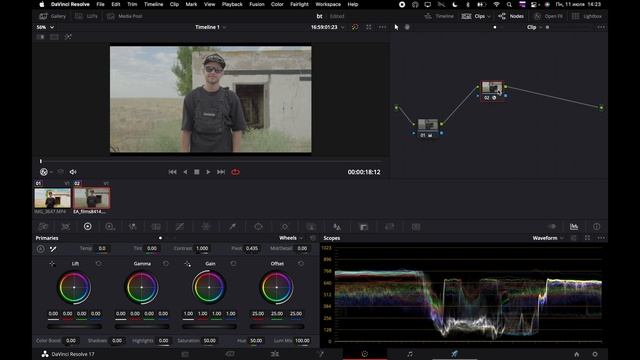640x360 pixels.
Task: Open the Trim menu
Action: (x=132, y=4)
